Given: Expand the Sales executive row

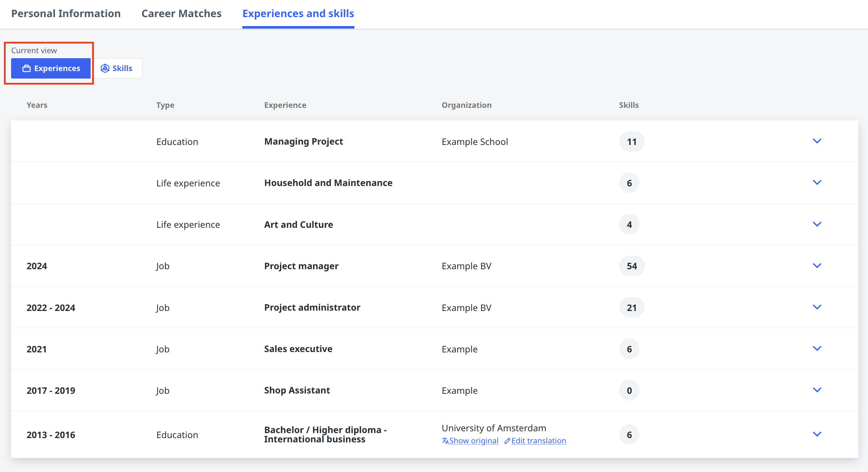Looking at the screenshot, I should pos(817,348).
